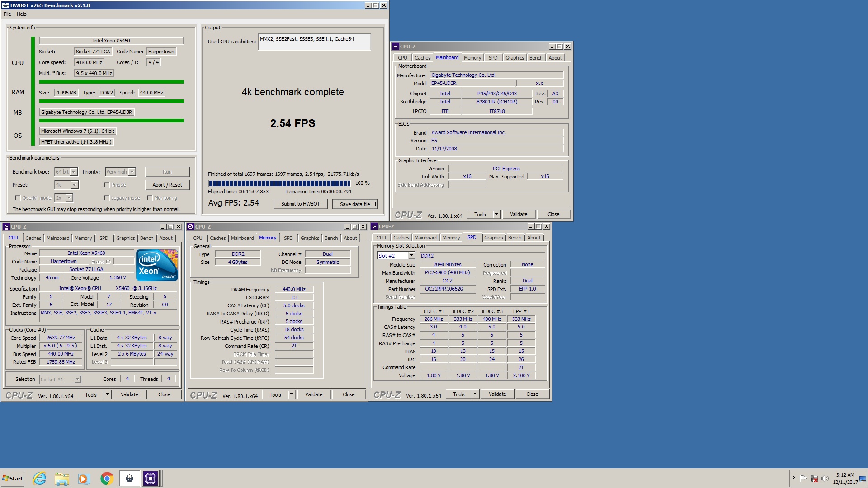Toggle the Monitoring checkbox
The image size is (868, 488).
point(150,198)
